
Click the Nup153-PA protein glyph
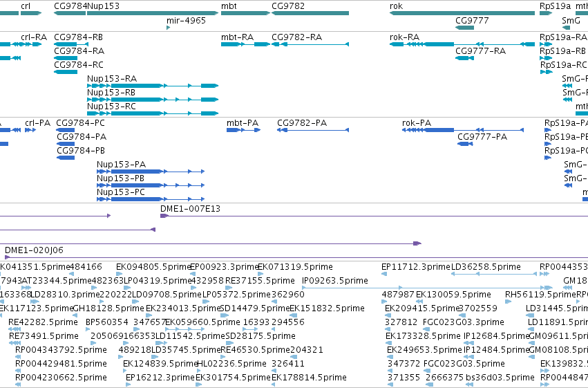coord(151,172)
